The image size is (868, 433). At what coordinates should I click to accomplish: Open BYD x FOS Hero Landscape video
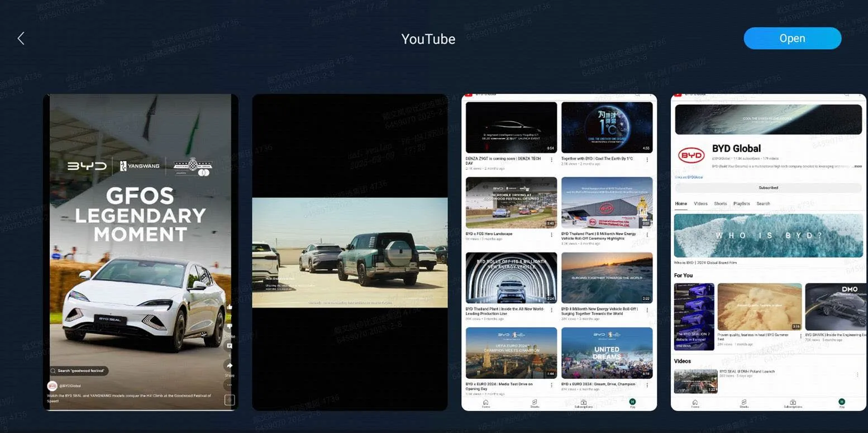(x=511, y=203)
